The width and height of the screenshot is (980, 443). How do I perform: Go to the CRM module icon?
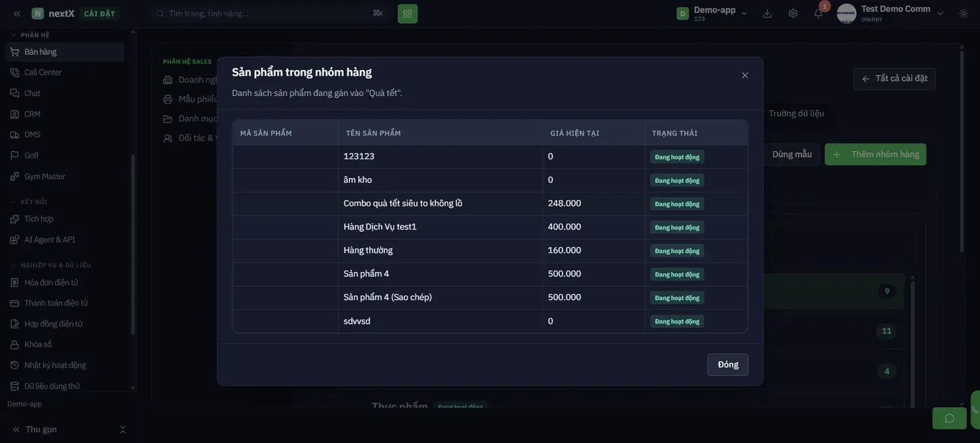click(x=14, y=114)
